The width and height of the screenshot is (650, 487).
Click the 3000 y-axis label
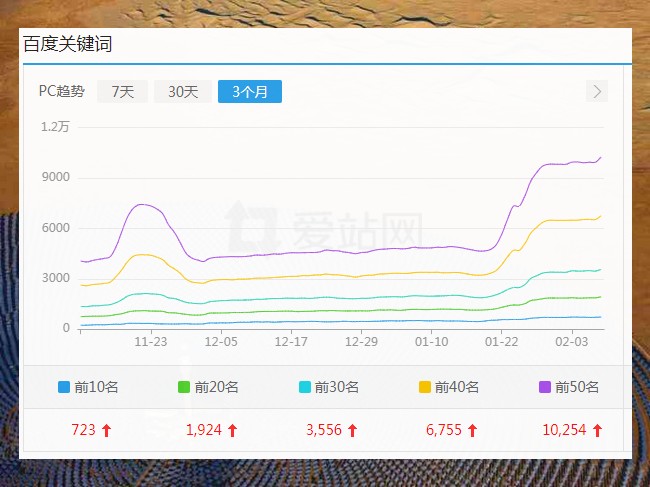point(56,278)
